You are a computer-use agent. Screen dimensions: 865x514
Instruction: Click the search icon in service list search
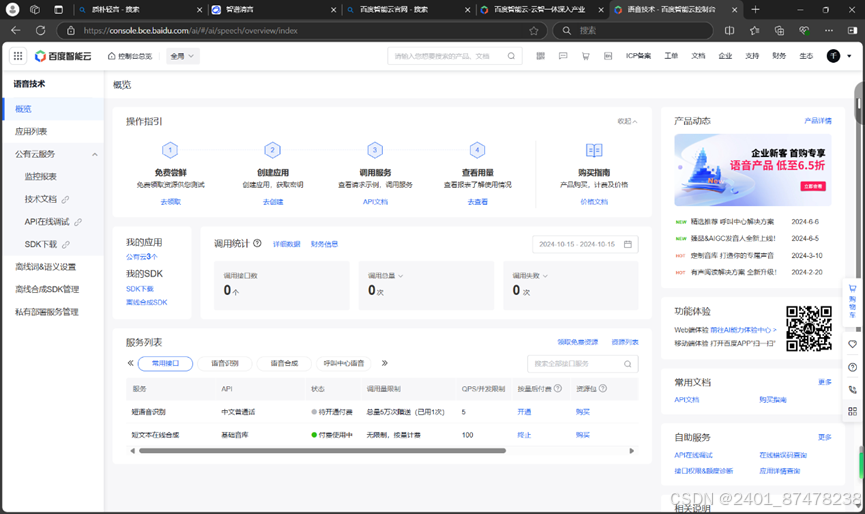628,363
